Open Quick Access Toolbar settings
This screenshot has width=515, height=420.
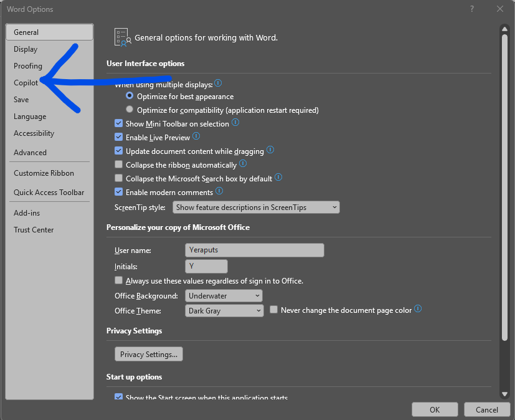(49, 193)
